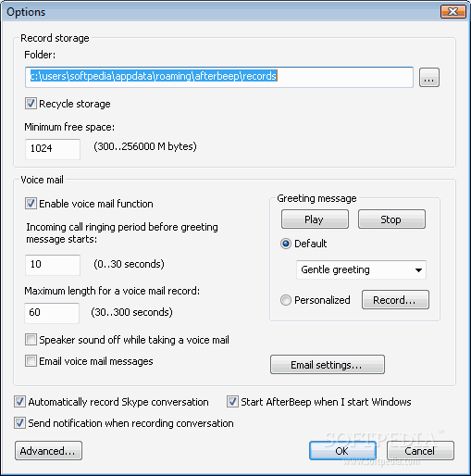Close the Options dialog window
Image resolution: width=471 pixels, height=476 pixels.
(452, 12)
